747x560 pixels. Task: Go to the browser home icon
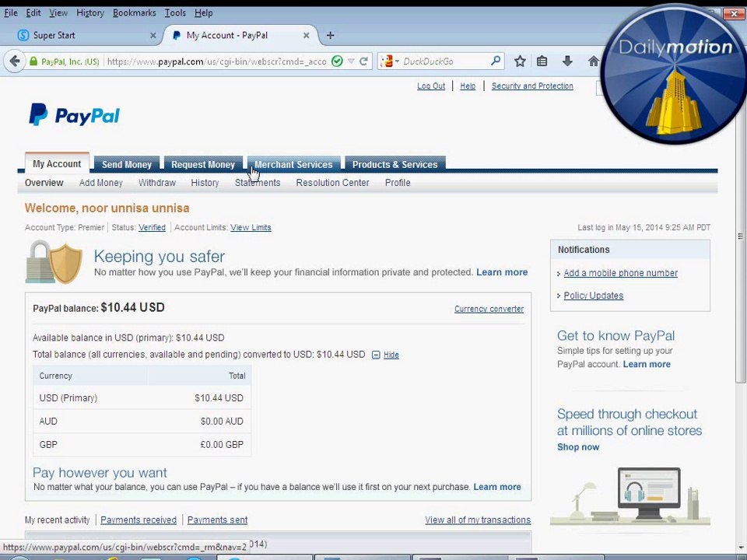[593, 61]
